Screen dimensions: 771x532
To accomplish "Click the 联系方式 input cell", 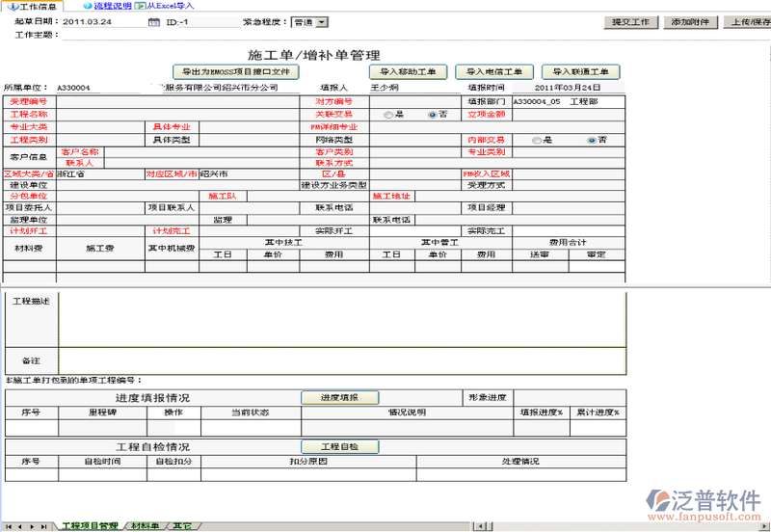I will point(497,163).
